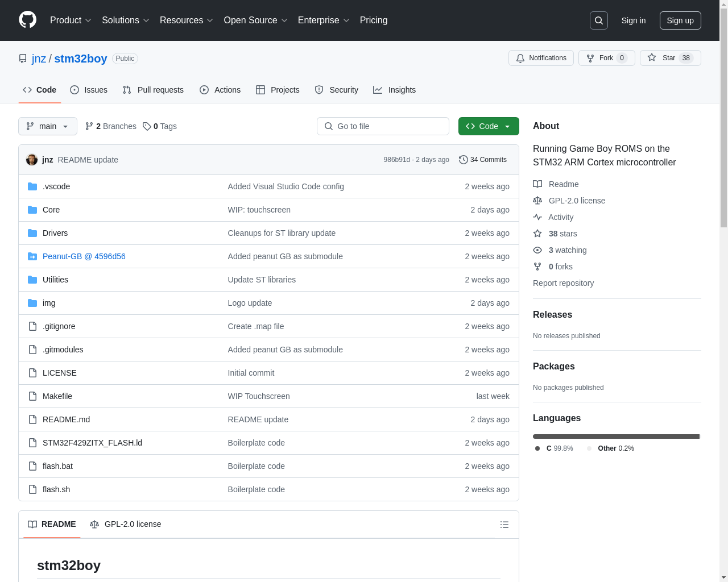This screenshot has height=582, width=728.
Task: Click the bell icon in Notifications button
Action: click(520, 58)
